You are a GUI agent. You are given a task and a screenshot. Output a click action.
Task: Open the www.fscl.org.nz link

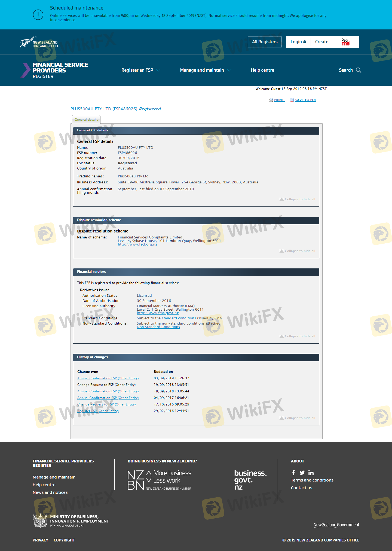[137, 244]
